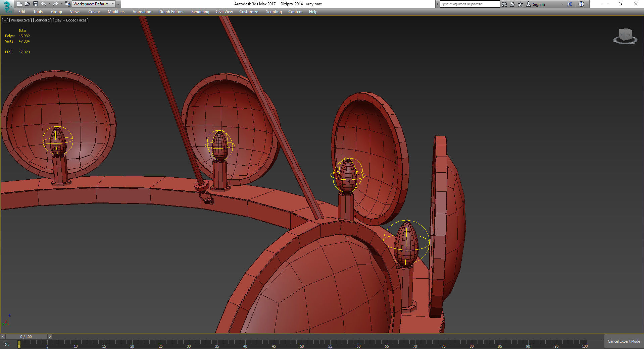
Task: Open the Scripting menu
Action: (274, 12)
